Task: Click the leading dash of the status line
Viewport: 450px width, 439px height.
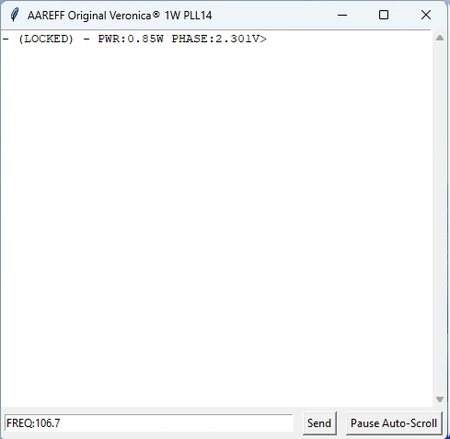Action: pyautogui.click(x=5, y=39)
